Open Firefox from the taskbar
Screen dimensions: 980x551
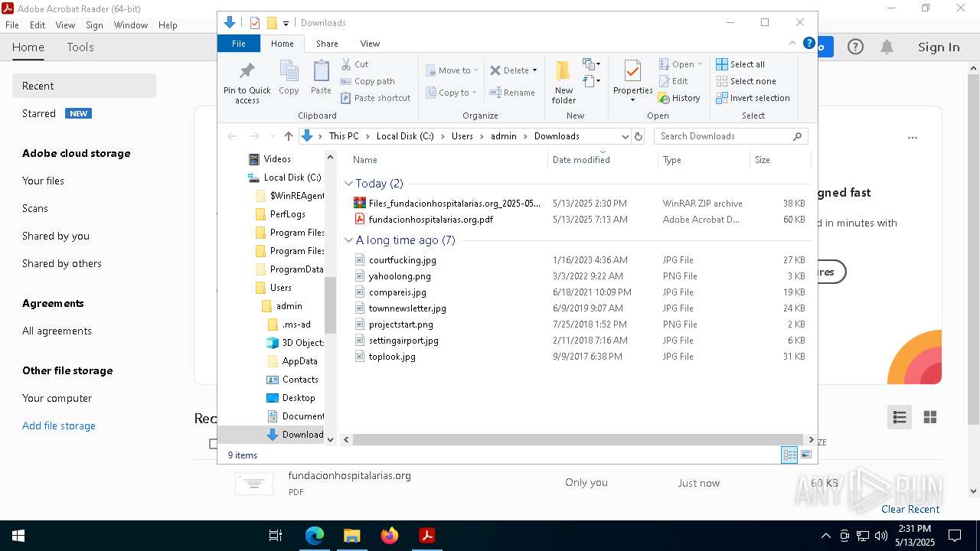tap(390, 536)
